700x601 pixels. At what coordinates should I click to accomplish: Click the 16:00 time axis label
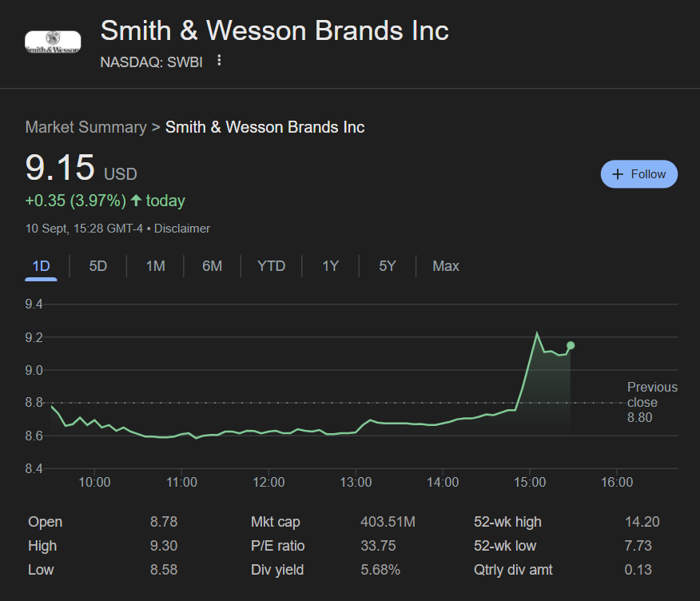point(617,482)
